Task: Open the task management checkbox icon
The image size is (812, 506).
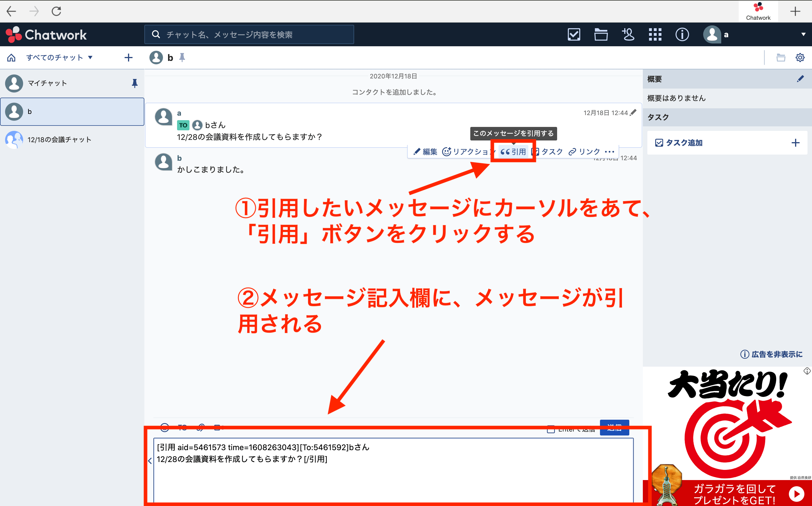Action: point(574,34)
